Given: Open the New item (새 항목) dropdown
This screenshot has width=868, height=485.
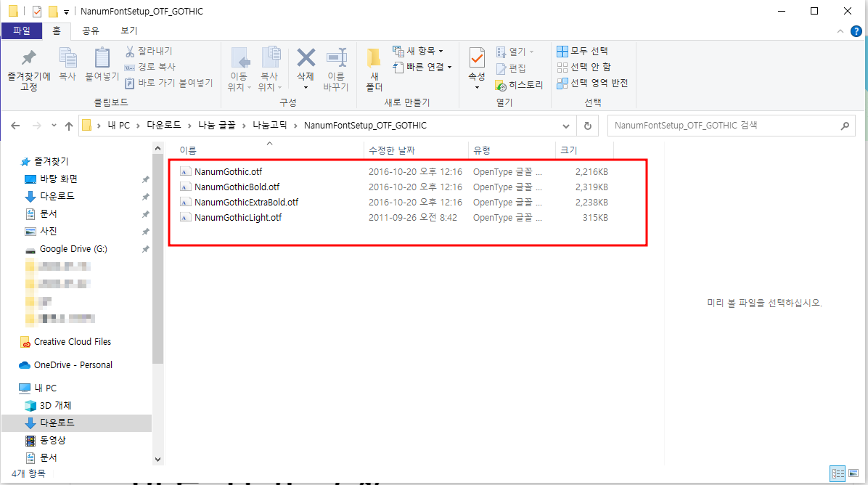Looking at the screenshot, I should pyautogui.click(x=418, y=51).
